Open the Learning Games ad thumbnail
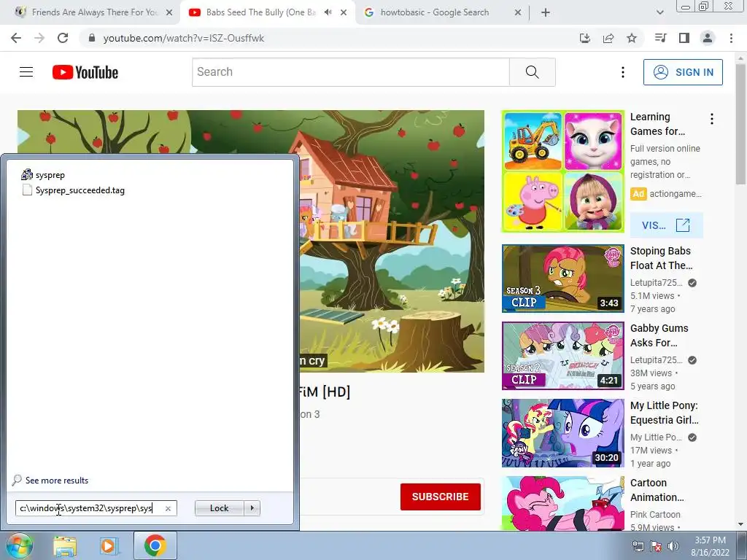747x560 pixels. coord(563,171)
